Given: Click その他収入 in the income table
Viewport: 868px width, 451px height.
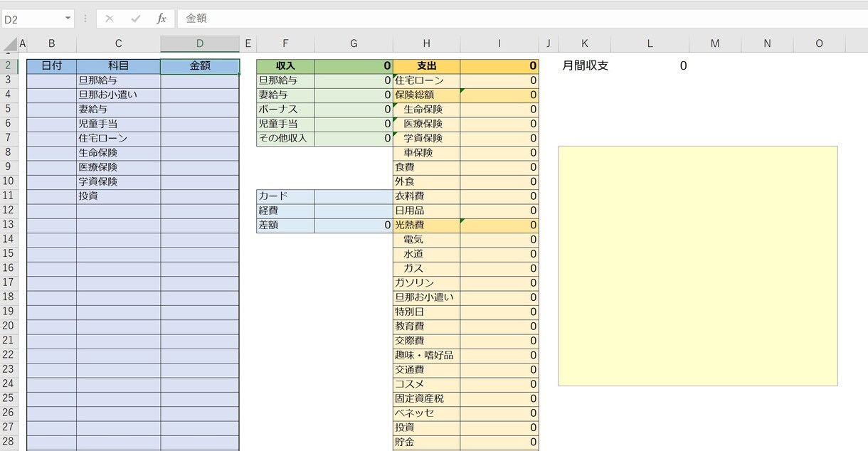Looking at the screenshot, I should click(x=285, y=139).
